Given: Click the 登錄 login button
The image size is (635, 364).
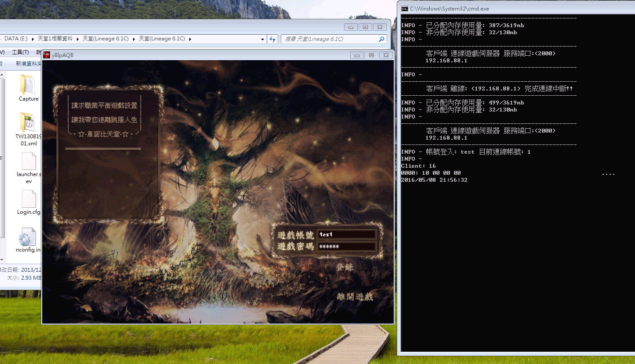Looking at the screenshot, I should click(x=345, y=267).
